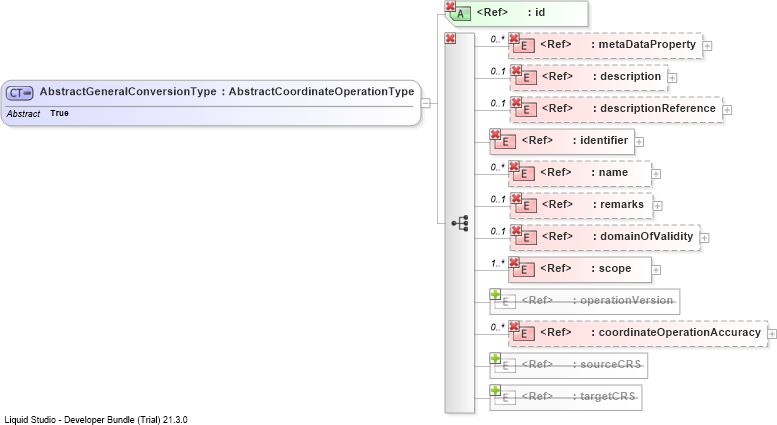Click red X atop the sequence bar
777x425 pixels.
point(450,38)
